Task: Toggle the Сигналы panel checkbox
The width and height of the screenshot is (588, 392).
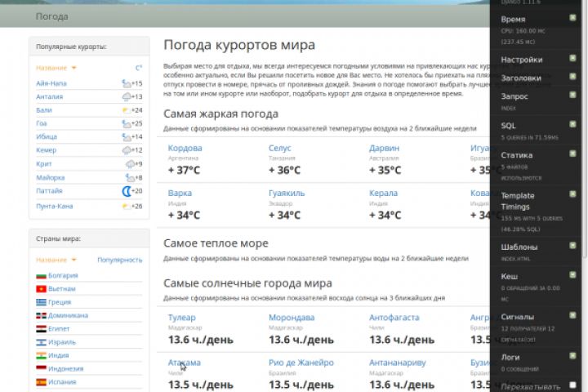Action: pyautogui.click(x=572, y=315)
